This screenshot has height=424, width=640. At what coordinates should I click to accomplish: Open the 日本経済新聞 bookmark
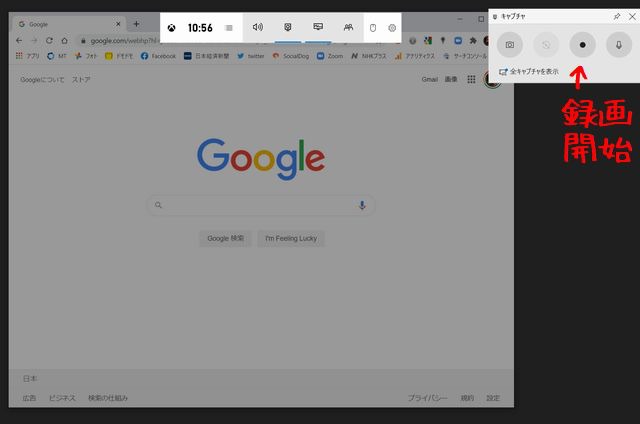click(x=207, y=56)
